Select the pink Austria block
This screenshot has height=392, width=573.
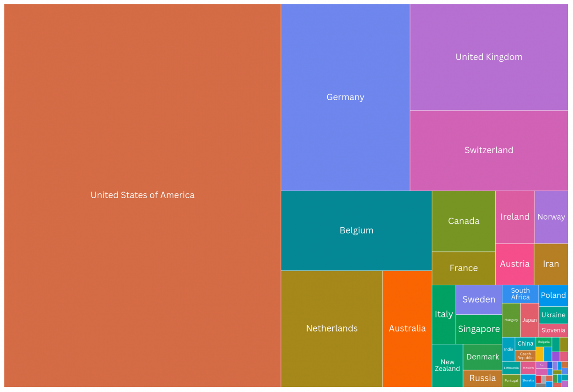pyautogui.click(x=514, y=264)
